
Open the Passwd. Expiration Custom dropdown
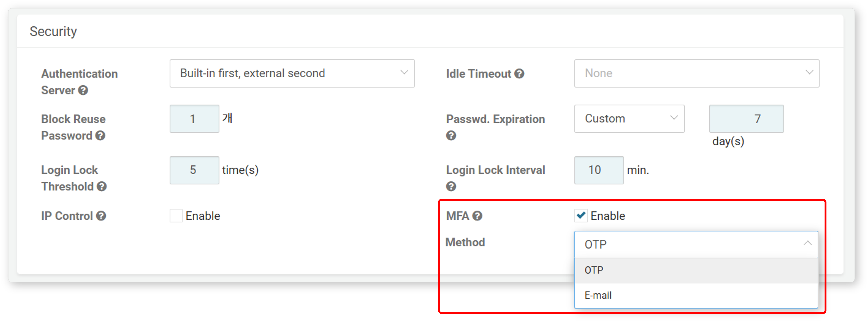point(629,119)
